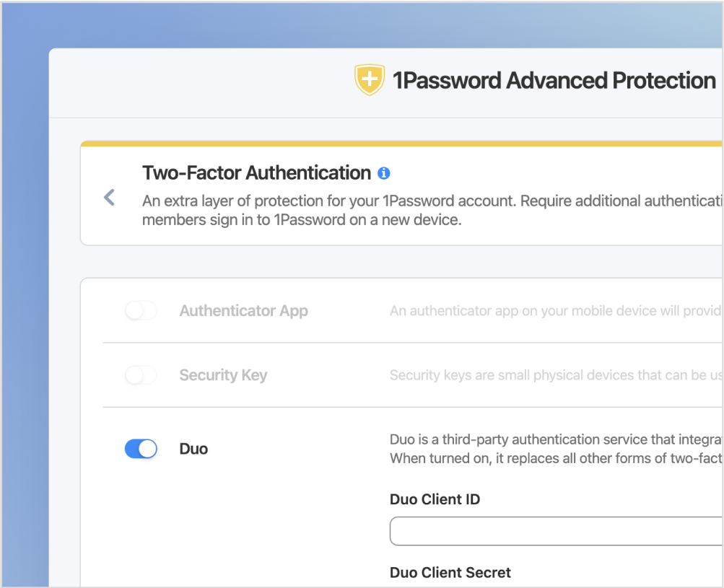
Task: Focus the Duo Client ID text field
Action: tap(556, 531)
